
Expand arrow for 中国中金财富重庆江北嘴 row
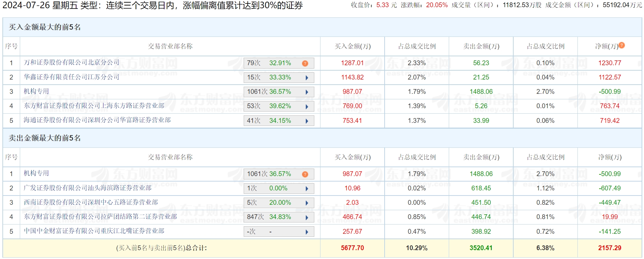tap(307, 232)
